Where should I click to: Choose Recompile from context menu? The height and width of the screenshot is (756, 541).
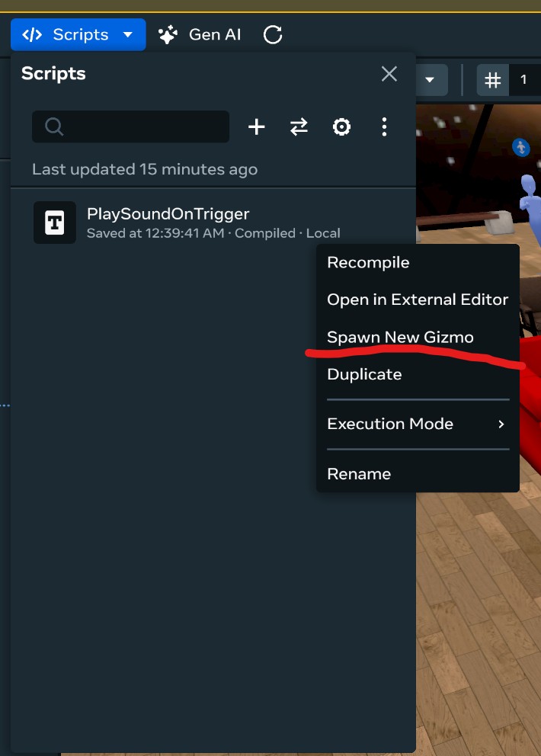pos(368,263)
